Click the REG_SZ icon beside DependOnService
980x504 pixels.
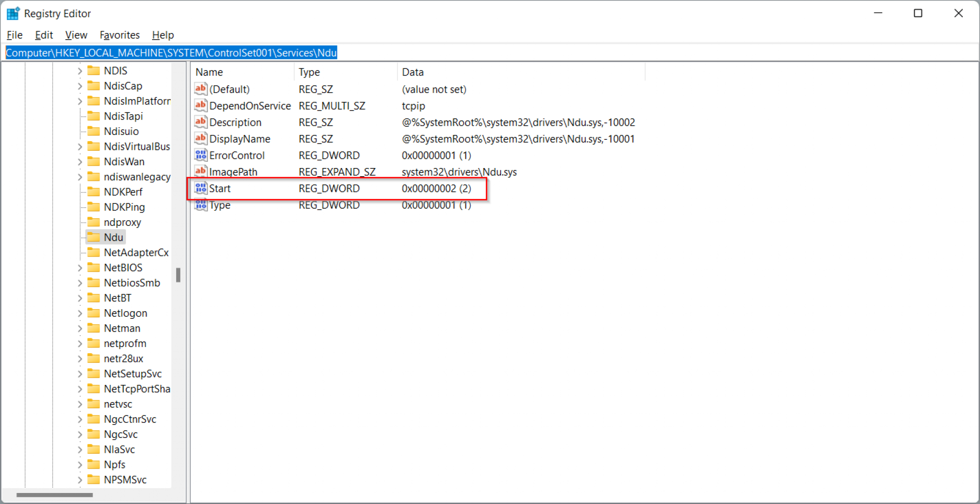(200, 106)
